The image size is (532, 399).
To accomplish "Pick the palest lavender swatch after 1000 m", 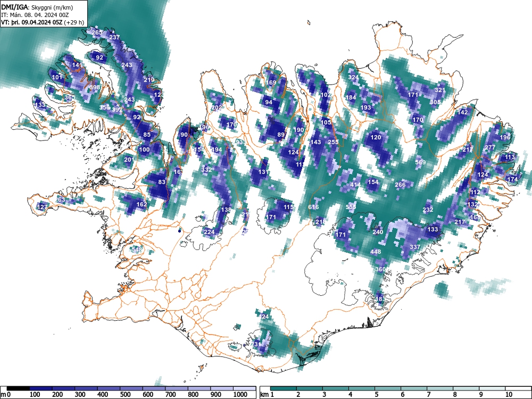I will (x=244, y=388).
